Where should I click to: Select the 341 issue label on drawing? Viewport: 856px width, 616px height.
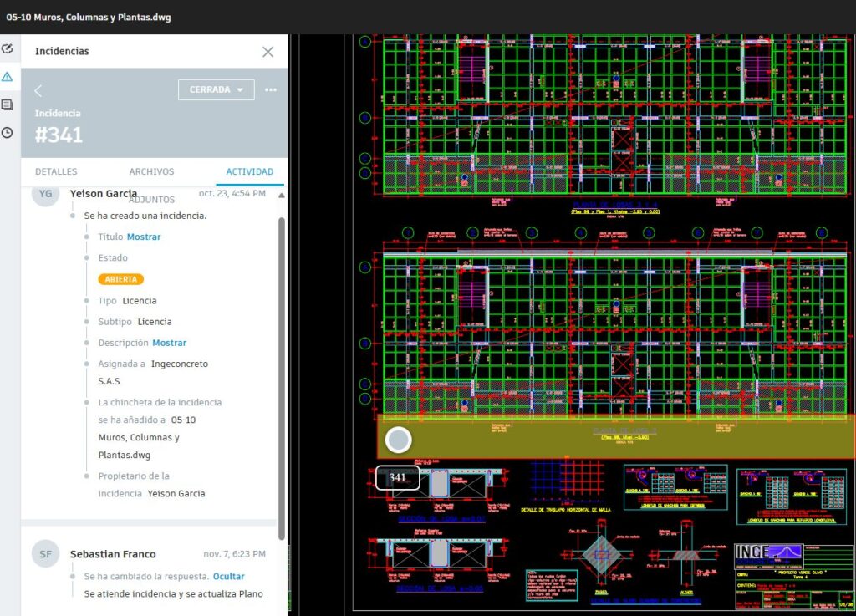(x=398, y=477)
